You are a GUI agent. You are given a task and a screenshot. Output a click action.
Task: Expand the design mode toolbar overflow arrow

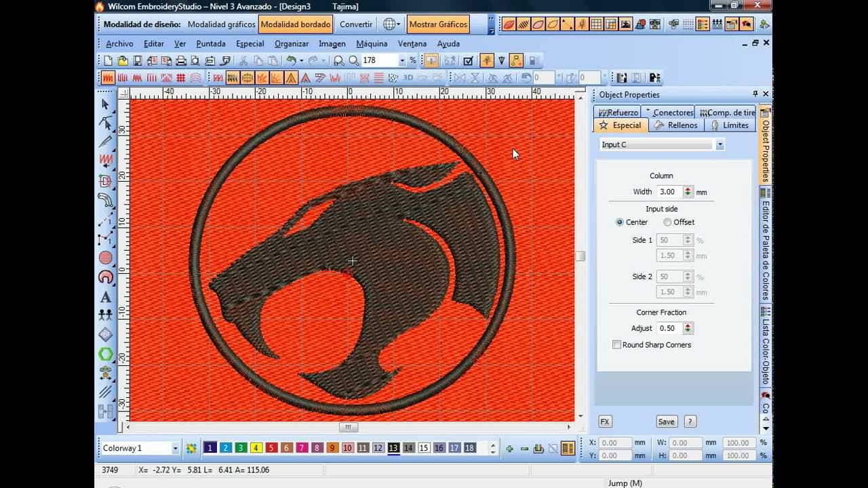point(491,25)
